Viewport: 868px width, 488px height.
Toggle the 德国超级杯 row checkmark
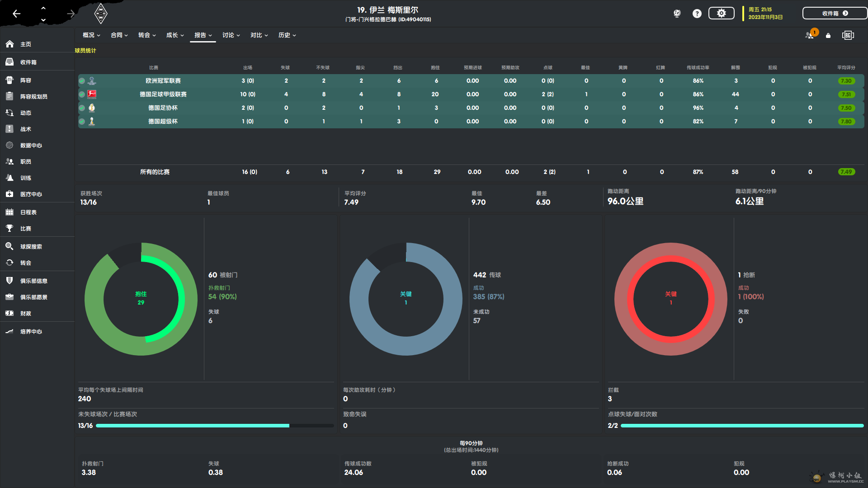coord(82,122)
